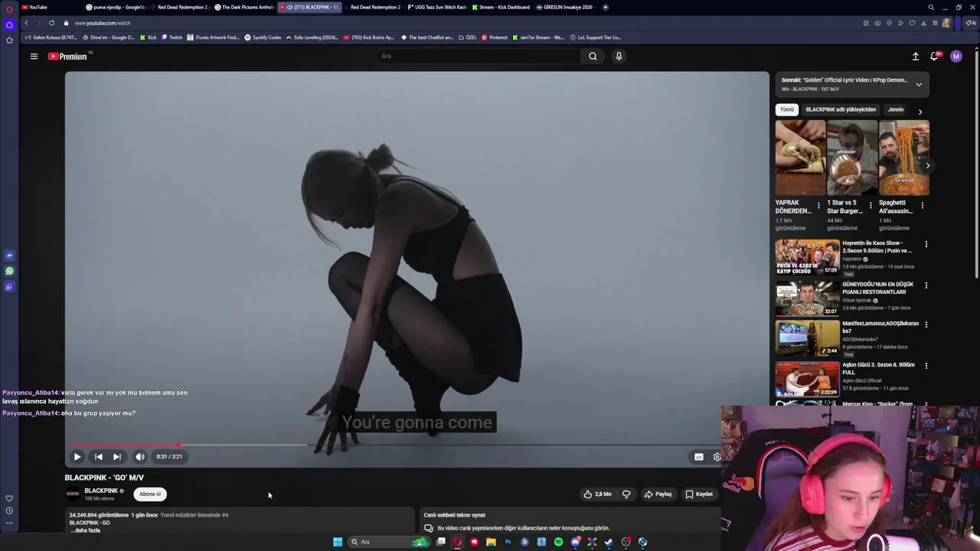Click the search magnifier button
Screen dimensions: 980x551
pyautogui.click(x=593, y=56)
